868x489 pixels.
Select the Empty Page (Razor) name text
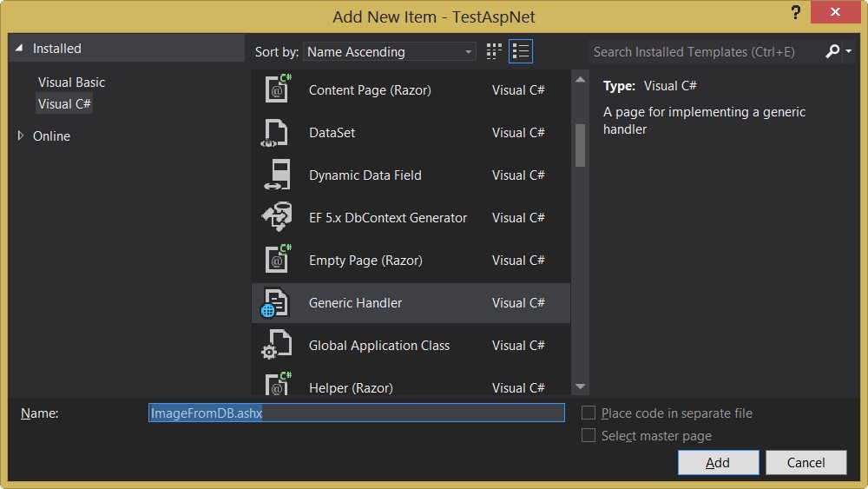pos(365,261)
